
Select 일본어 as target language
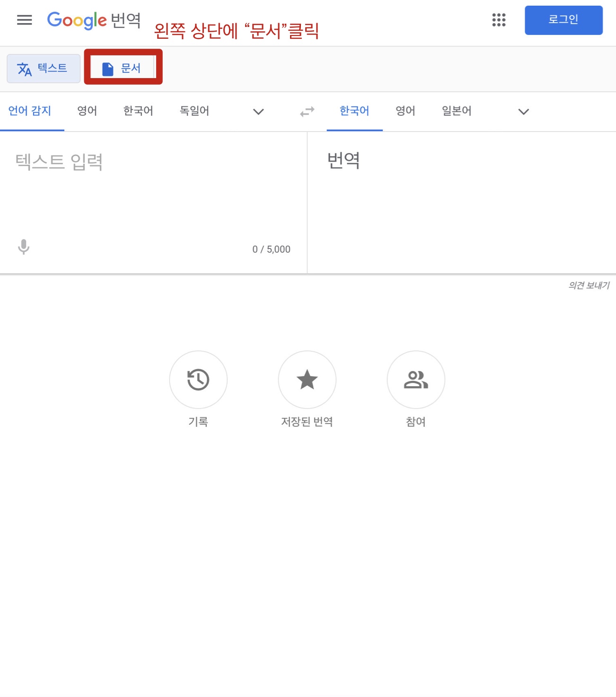(457, 111)
